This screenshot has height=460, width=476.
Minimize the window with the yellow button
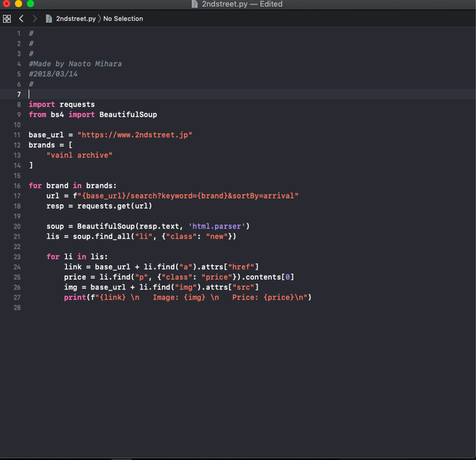point(19,4)
